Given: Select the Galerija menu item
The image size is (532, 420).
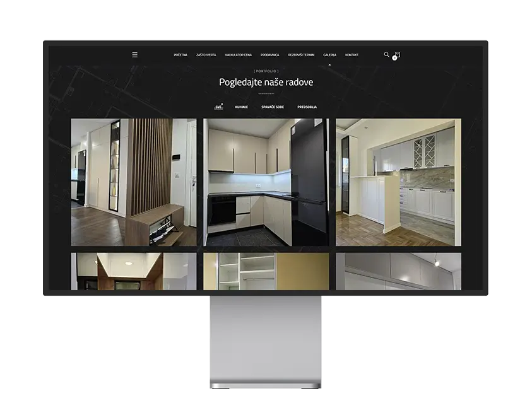Looking at the screenshot, I should pos(329,55).
